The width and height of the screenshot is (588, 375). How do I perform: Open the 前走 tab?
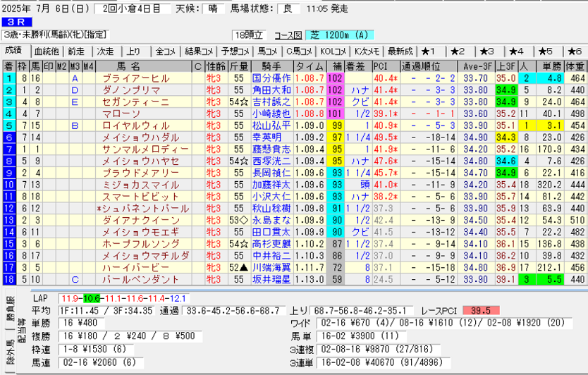75,51
